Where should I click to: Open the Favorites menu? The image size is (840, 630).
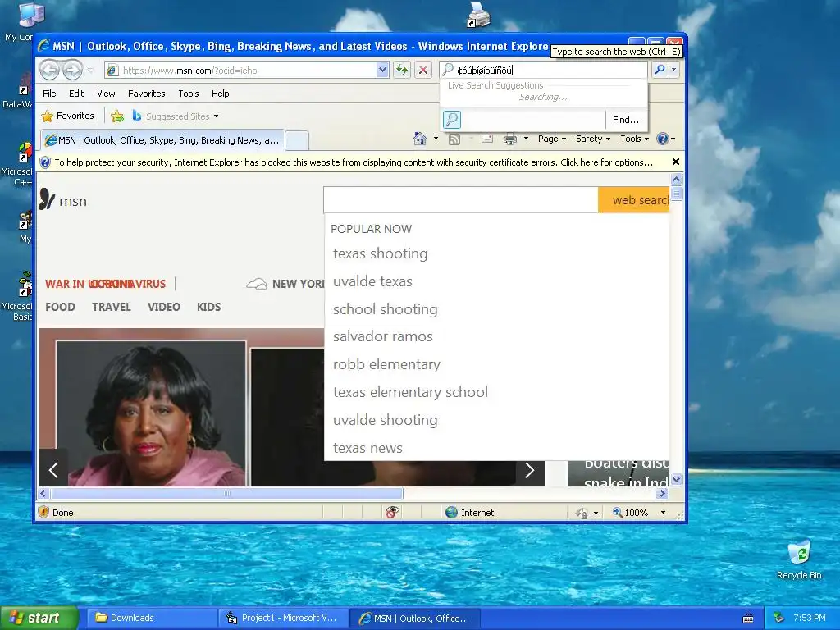pos(146,94)
